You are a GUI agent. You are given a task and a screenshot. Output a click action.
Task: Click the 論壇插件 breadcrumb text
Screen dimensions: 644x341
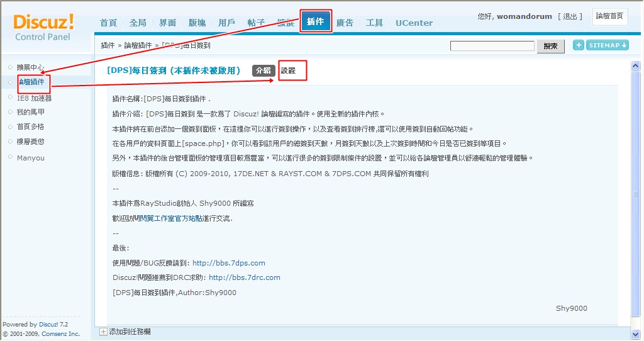pyautogui.click(x=138, y=45)
